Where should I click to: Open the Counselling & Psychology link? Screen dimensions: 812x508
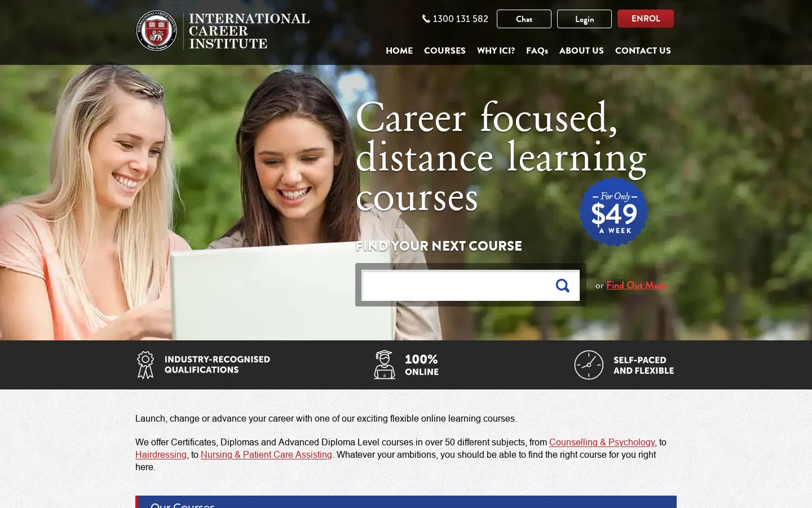point(602,443)
